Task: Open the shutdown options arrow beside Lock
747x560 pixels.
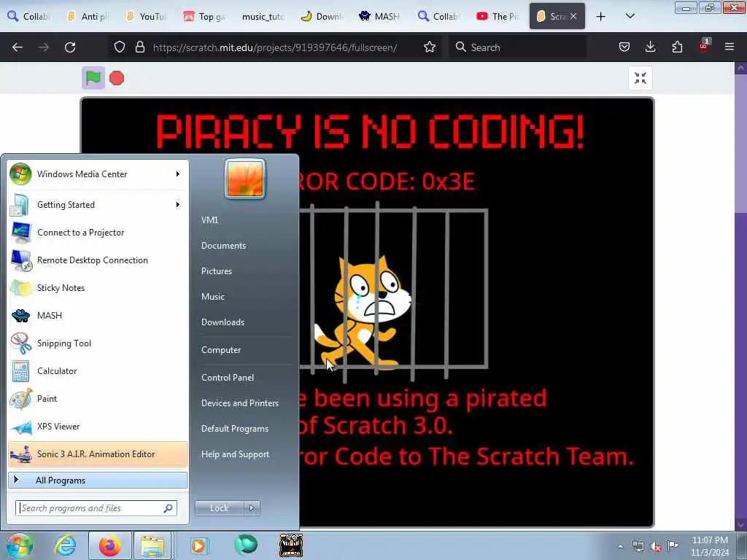Action: [x=252, y=508]
